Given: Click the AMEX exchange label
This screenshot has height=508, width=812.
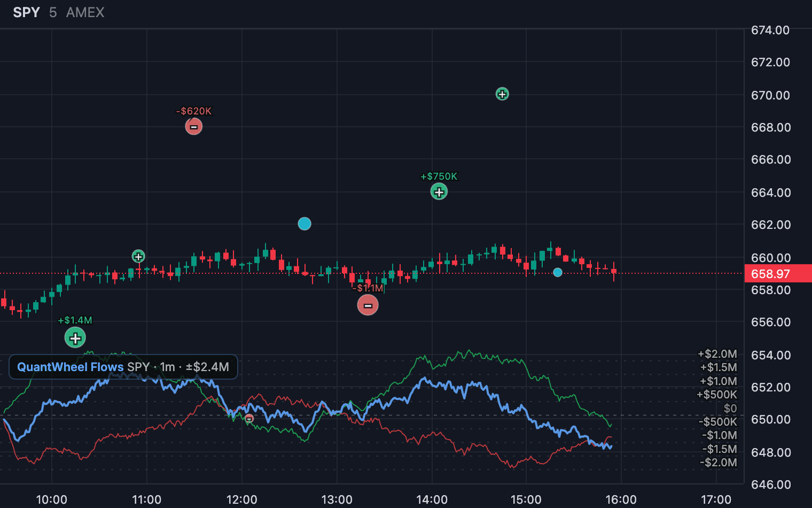Looking at the screenshot, I should [x=85, y=12].
